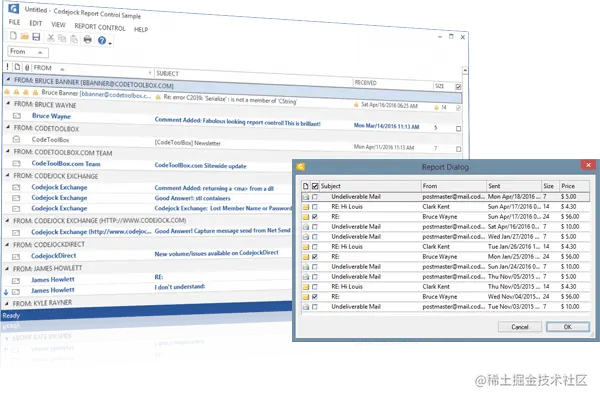Check the Tue Jan/26/2016 Clark Kent checkbox
This screenshot has height=400, width=600.
tap(315, 247)
